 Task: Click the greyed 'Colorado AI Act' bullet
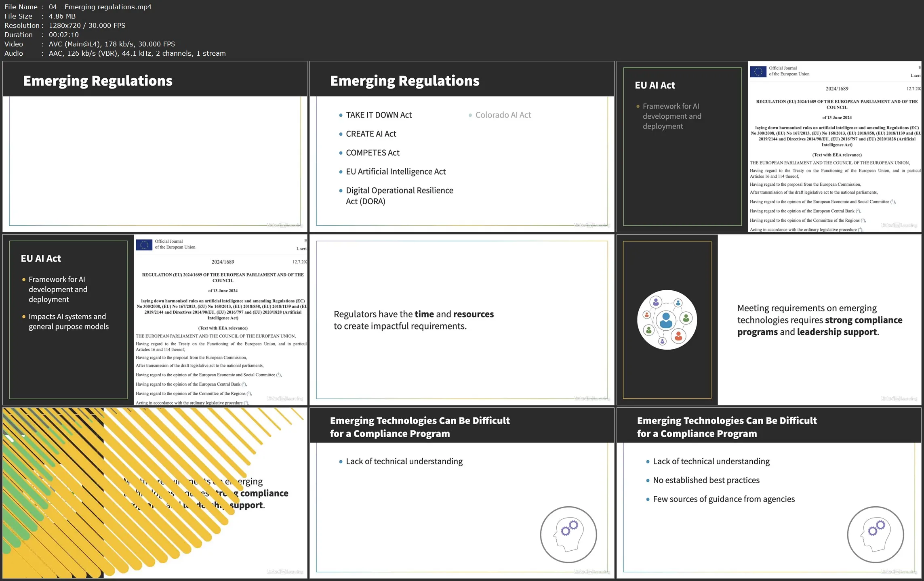[503, 115]
